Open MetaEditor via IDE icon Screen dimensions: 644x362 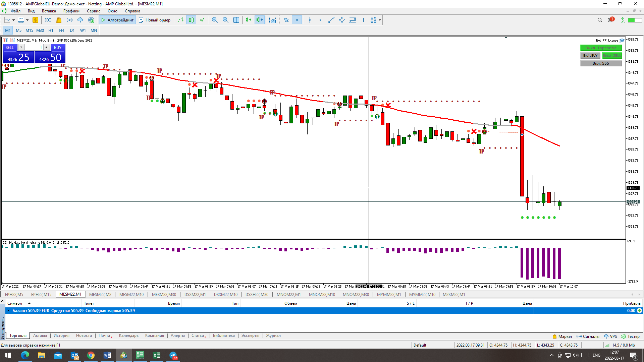[x=48, y=20]
